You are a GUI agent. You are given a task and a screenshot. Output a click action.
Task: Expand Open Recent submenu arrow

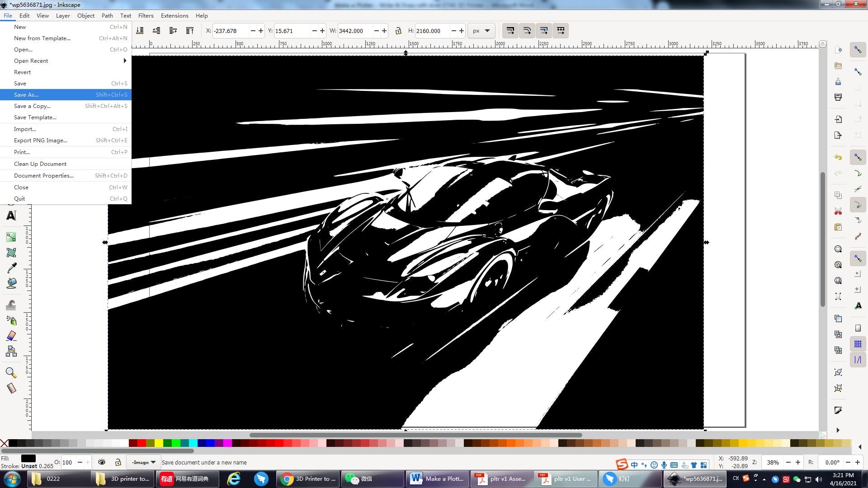[x=125, y=61]
